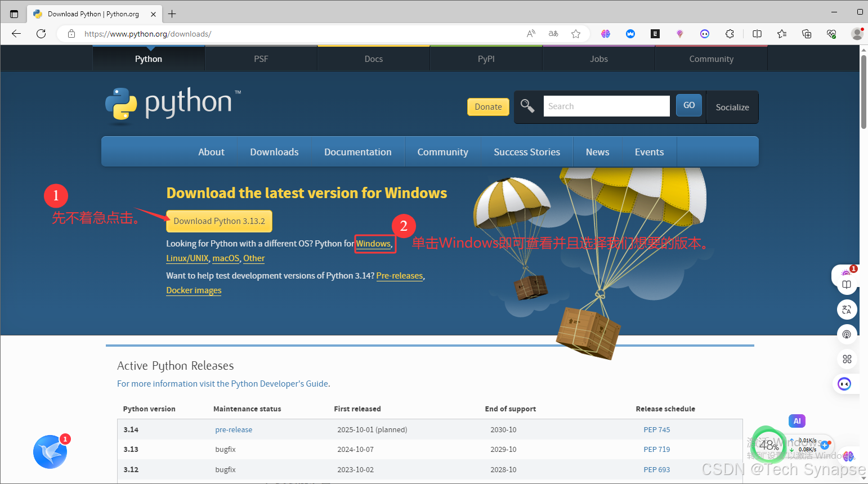Image resolution: width=868 pixels, height=484 pixels.
Task: Open the sidebar reading book icon
Action: [847, 284]
